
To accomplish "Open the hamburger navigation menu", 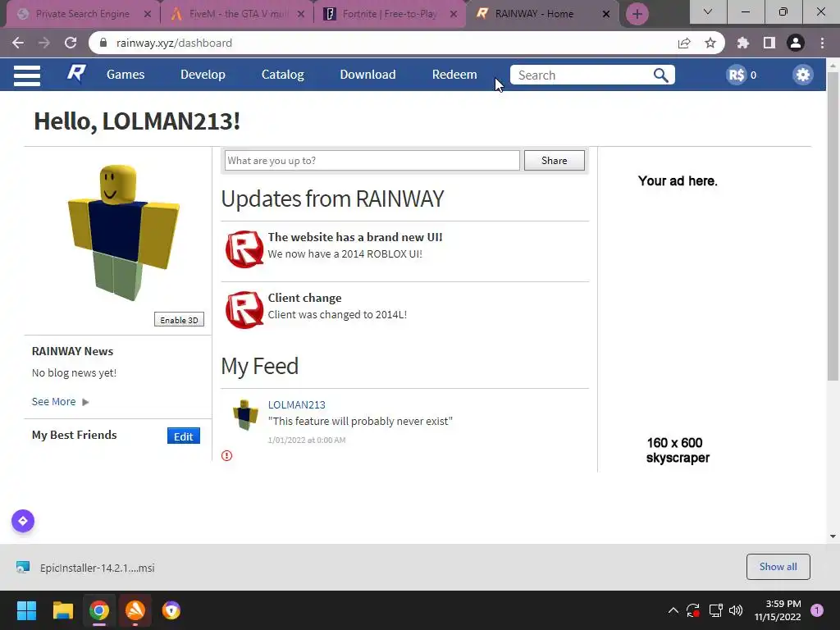I will pos(27,75).
